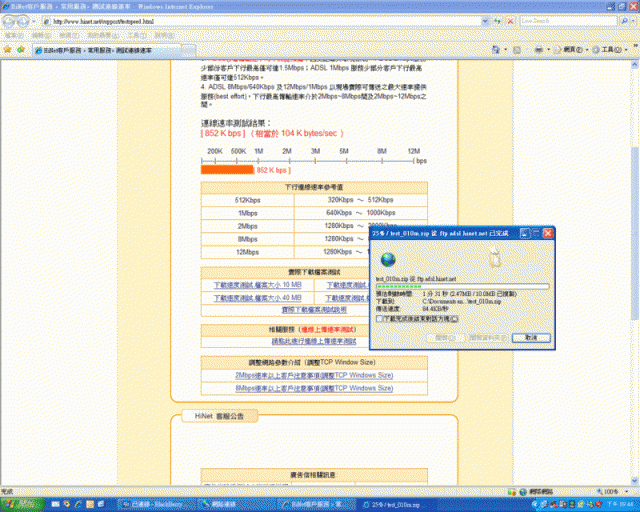Open the 2Mbps TCP Windows Size link
The image size is (640, 512).
coord(314,375)
